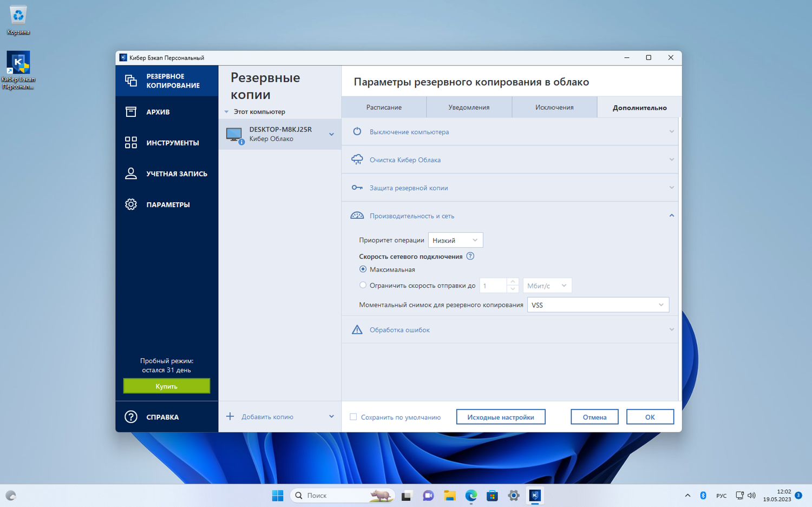This screenshot has height=507, width=812.
Task: Click the Tools grid icon
Action: coord(131,142)
